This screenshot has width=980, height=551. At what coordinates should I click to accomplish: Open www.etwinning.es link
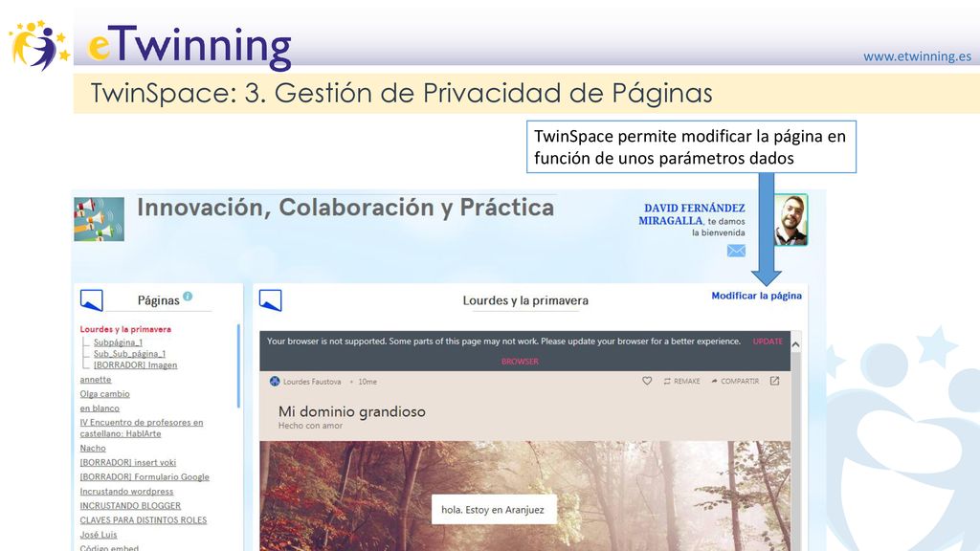coord(917,56)
